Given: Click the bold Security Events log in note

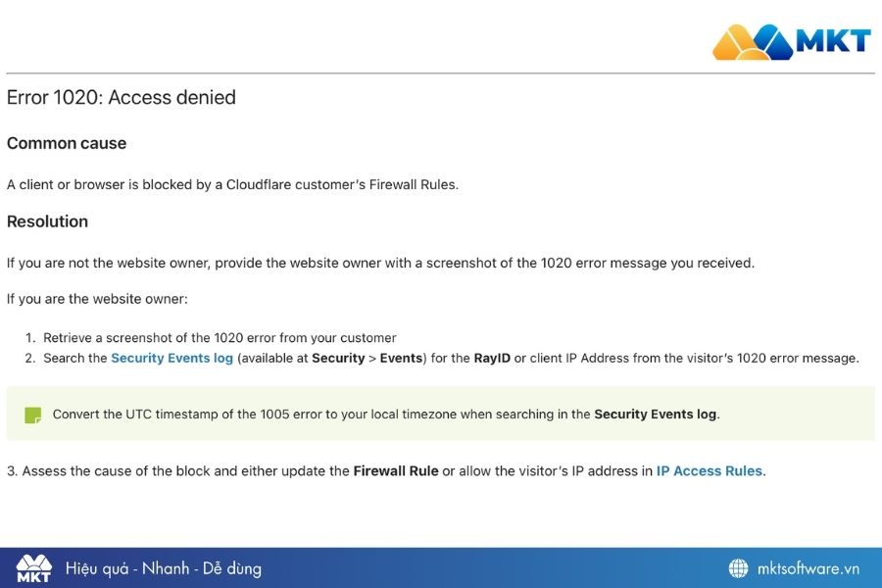Looking at the screenshot, I should [655, 415].
